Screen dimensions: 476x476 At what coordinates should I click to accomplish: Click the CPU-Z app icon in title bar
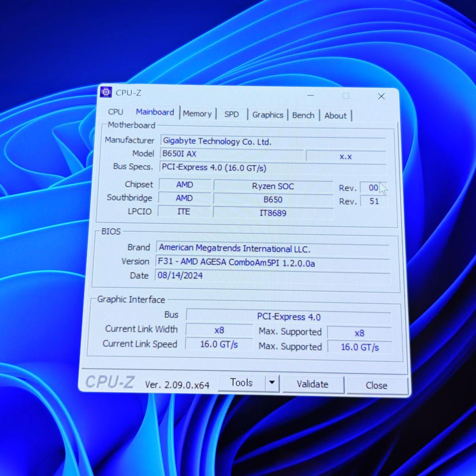(106, 92)
